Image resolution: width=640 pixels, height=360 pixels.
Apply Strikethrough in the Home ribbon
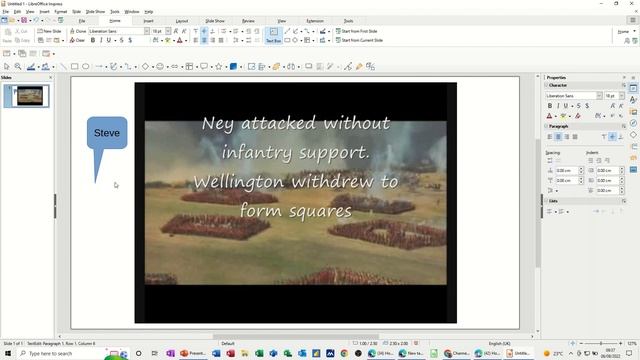pyautogui.click(x=121, y=40)
